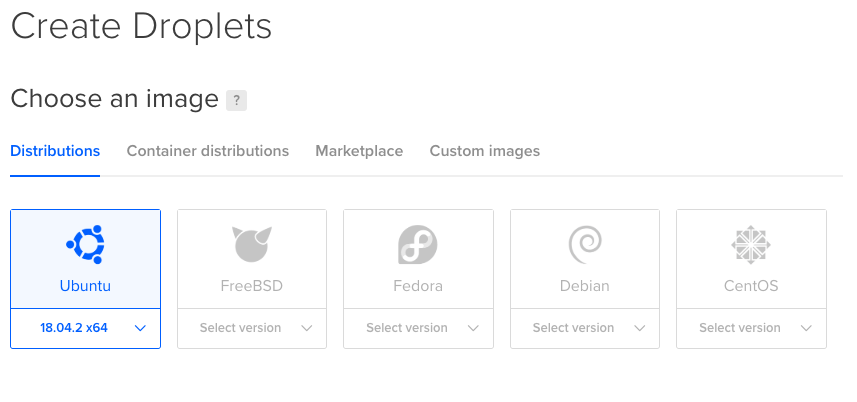857x402 pixels.
Task: Select the Ubuntu distribution label
Action: 85,286
